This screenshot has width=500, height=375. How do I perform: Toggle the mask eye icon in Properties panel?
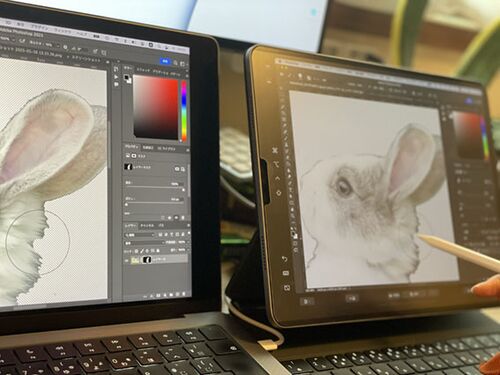point(177,169)
